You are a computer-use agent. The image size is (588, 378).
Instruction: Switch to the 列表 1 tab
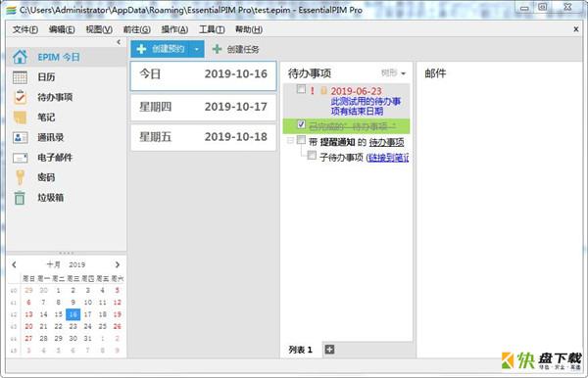point(301,350)
